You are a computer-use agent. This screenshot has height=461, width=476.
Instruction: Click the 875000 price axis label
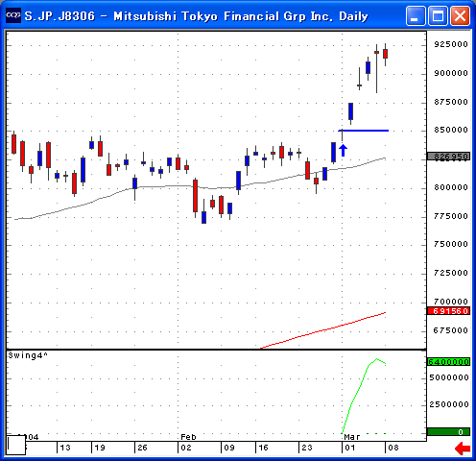click(x=451, y=102)
